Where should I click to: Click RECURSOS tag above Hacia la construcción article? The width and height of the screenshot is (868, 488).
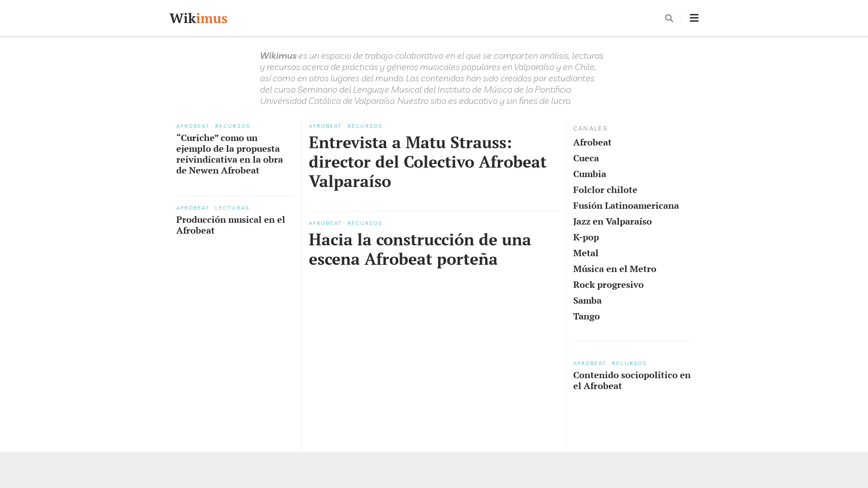365,223
